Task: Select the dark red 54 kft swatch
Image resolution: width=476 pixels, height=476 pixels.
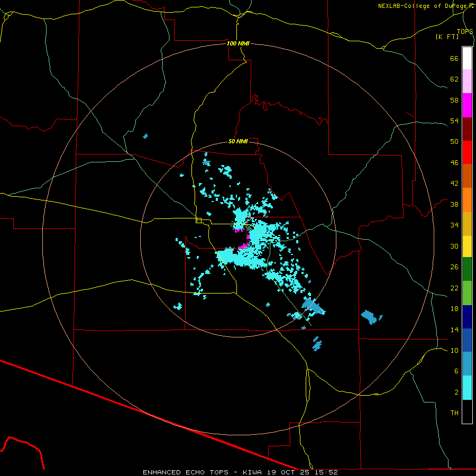Action: (467, 129)
